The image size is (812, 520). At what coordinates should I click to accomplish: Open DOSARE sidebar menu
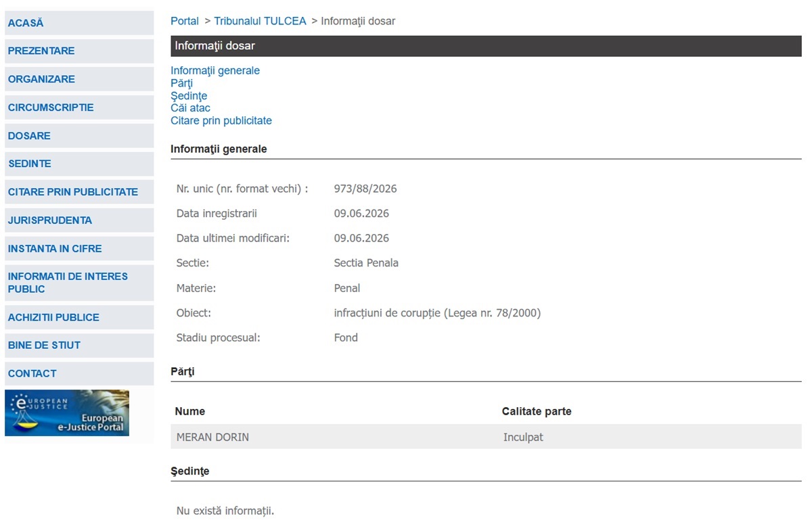79,136
